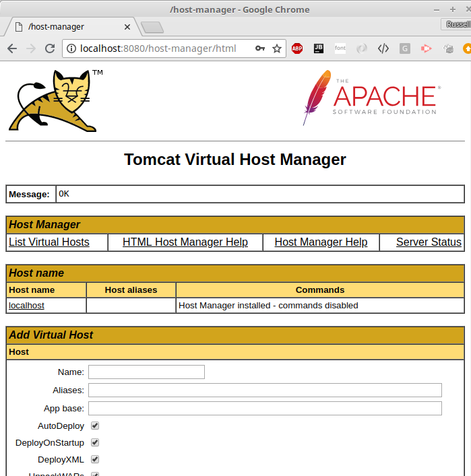This screenshot has width=471, height=476.
Task: Click the grey swirl extension icon
Action: click(362, 48)
